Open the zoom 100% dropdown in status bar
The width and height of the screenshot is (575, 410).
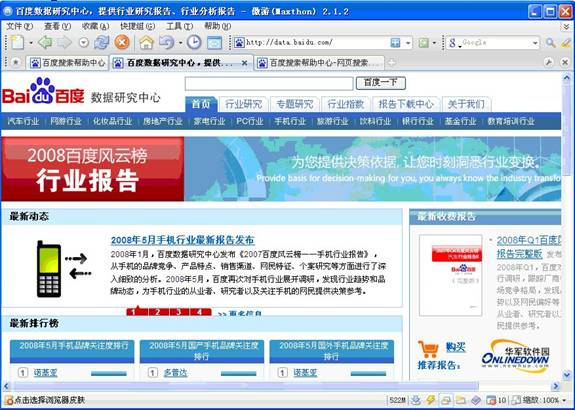(x=565, y=400)
